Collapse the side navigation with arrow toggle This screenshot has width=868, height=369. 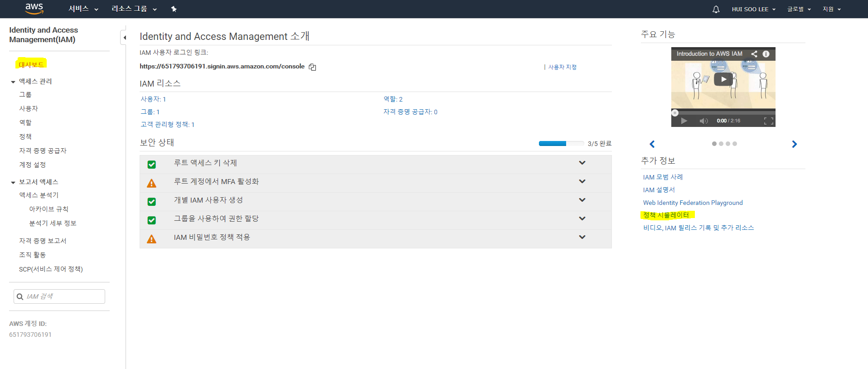pos(124,38)
